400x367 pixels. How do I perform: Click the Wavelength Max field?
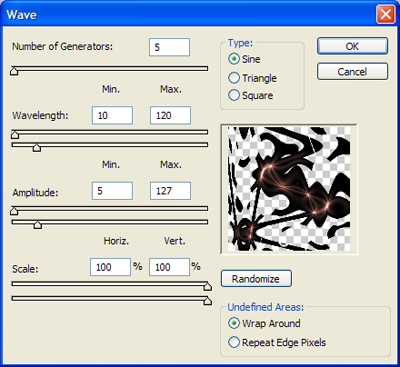pyautogui.click(x=170, y=115)
